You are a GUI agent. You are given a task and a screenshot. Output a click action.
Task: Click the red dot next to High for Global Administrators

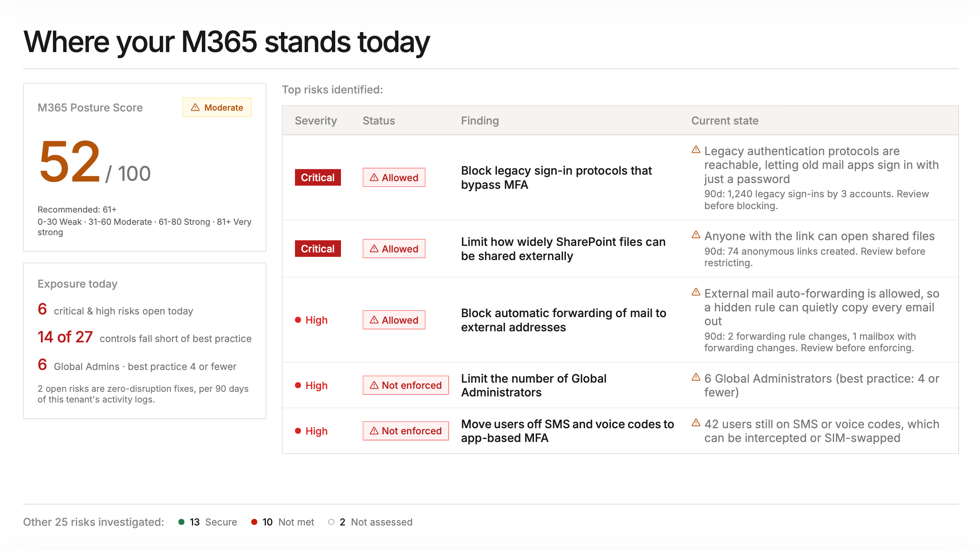[298, 385]
